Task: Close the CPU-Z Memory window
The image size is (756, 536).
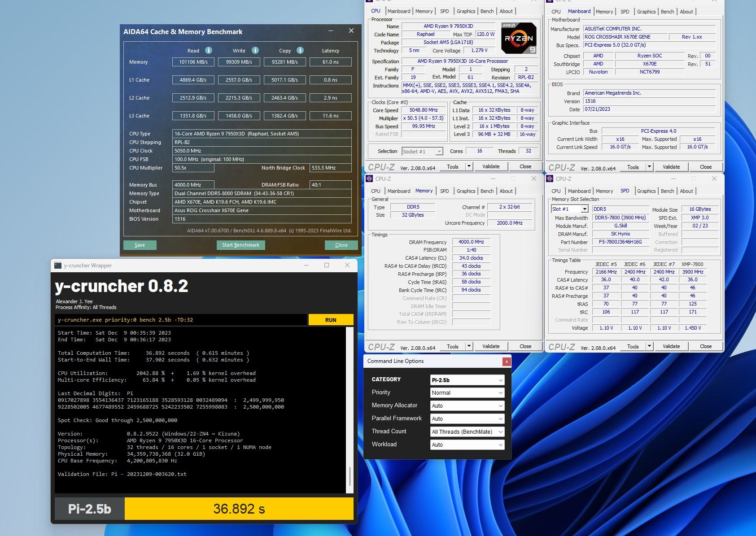Action: coord(534,179)
